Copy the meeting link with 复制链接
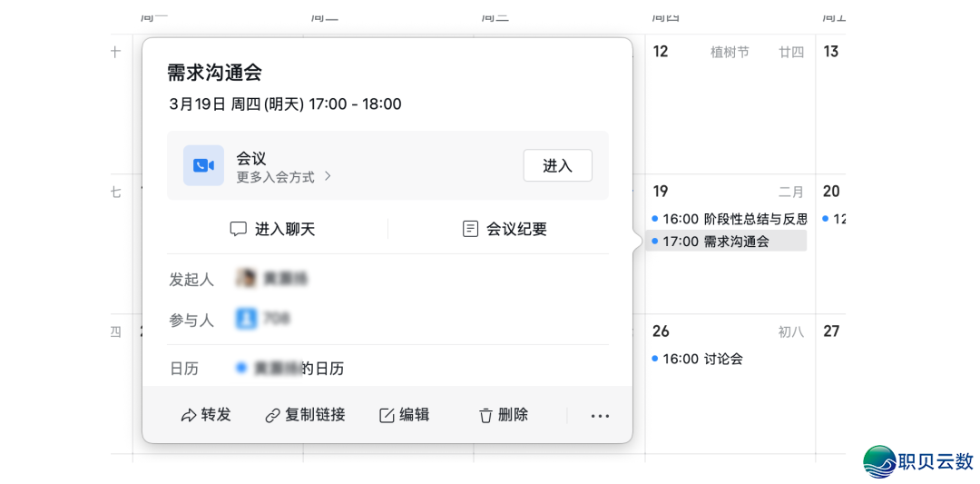The image size is (980, 484). coord(305,415)
